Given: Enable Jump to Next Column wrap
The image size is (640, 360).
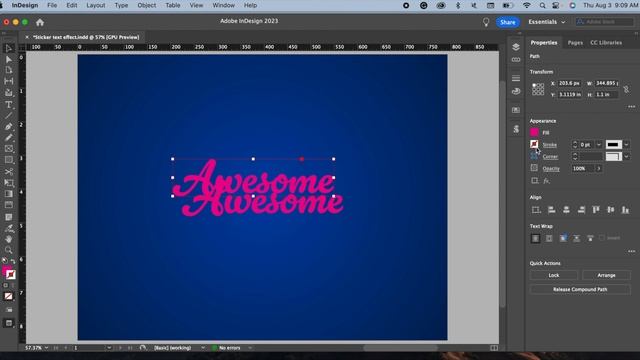Looking at the screenshot, I should [x=590, y=238].
